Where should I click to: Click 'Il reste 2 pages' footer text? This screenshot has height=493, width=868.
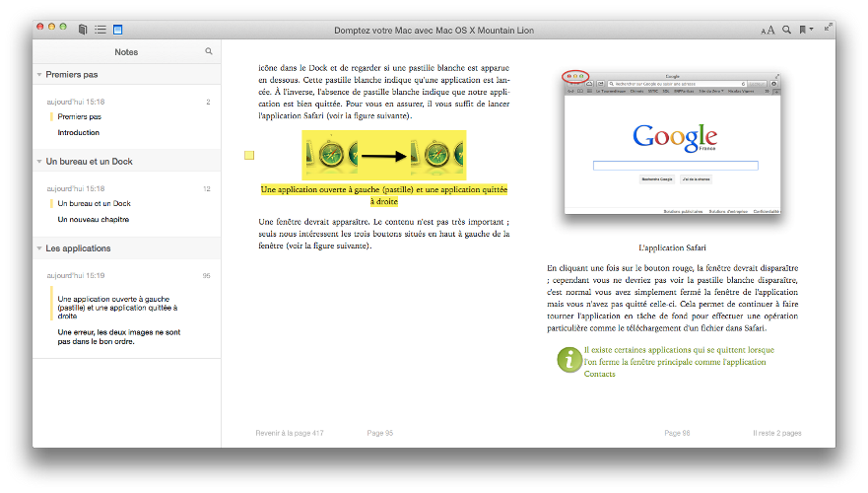777,433
